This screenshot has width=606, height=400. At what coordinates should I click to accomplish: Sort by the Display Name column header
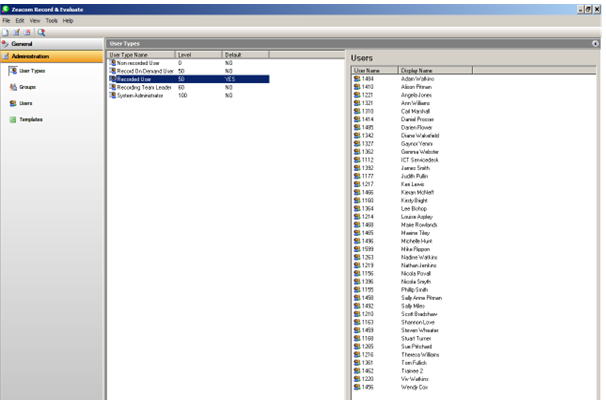tap(435, 70)
